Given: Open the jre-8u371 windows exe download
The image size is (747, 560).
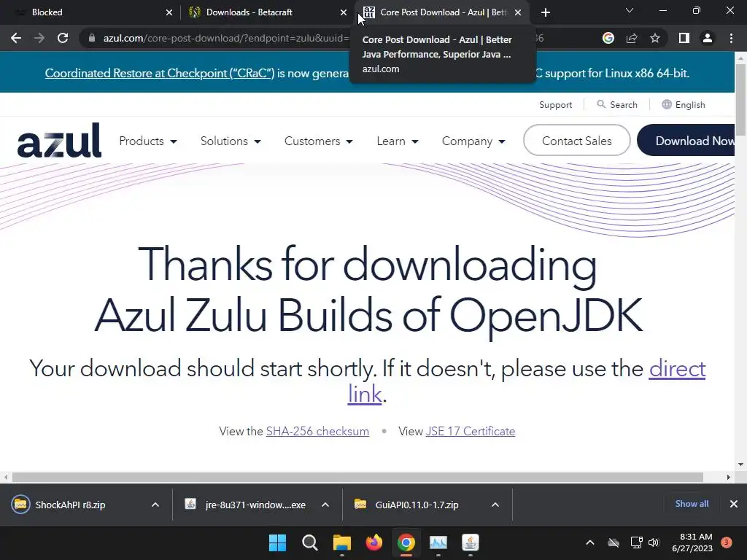Looking at the screenshot, I should point(245,505).
